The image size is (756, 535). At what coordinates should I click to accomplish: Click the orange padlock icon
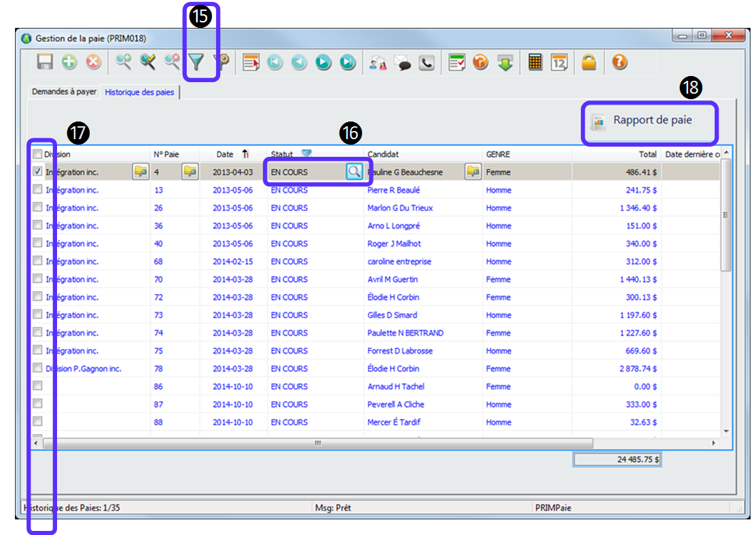588,63
